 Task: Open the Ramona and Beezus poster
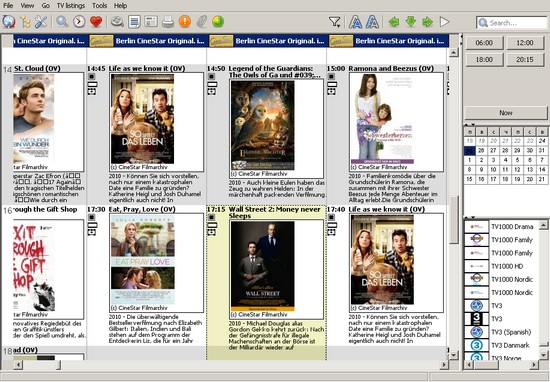383,119
